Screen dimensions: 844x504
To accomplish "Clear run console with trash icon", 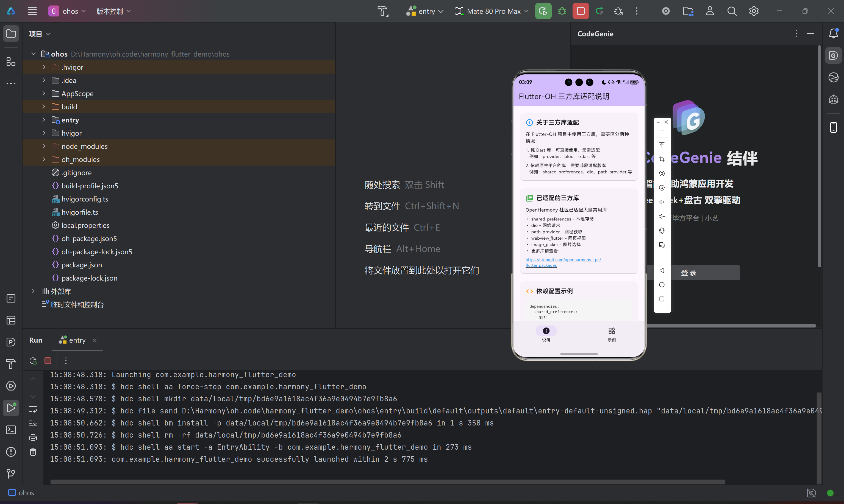I will coord(33,452).
